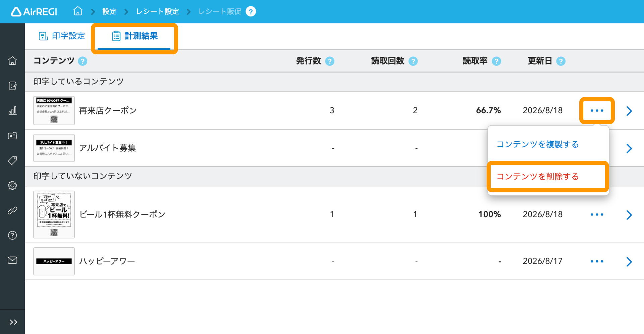The height and width of the screenshot is (334, 644).
Task: Click help icon next to コンテンツ header
Action: [x=83, y=61]
